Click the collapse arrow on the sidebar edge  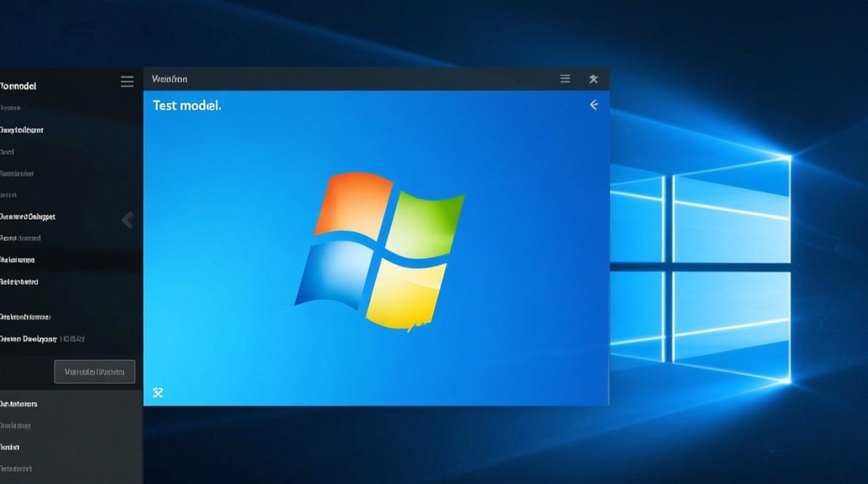click(x=128, y=220)
